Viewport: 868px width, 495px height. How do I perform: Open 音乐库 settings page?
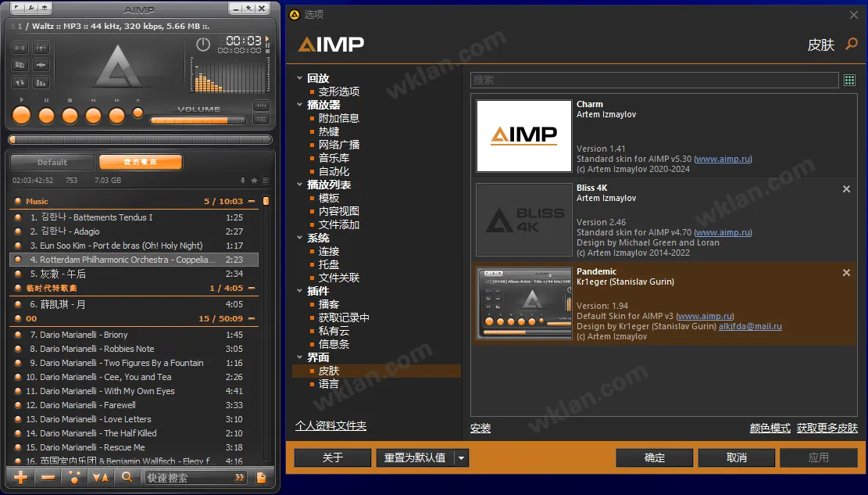point(334,158)
